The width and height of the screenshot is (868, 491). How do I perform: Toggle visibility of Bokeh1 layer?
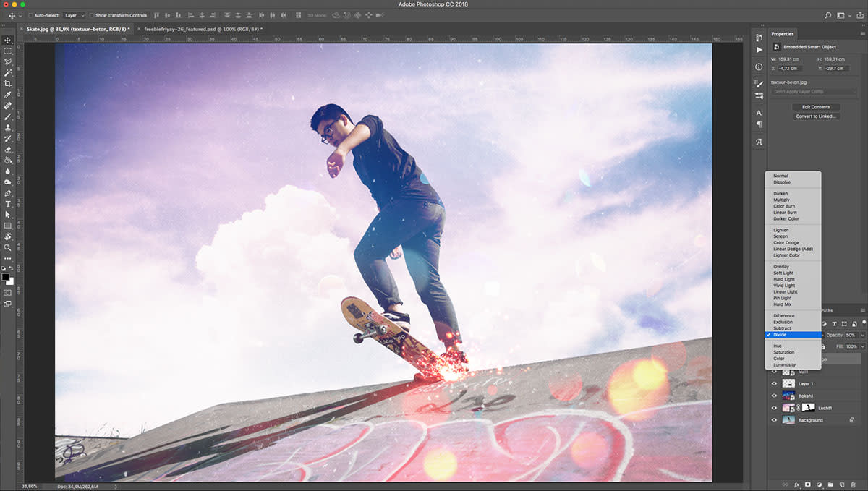click(x=774, y=396)
